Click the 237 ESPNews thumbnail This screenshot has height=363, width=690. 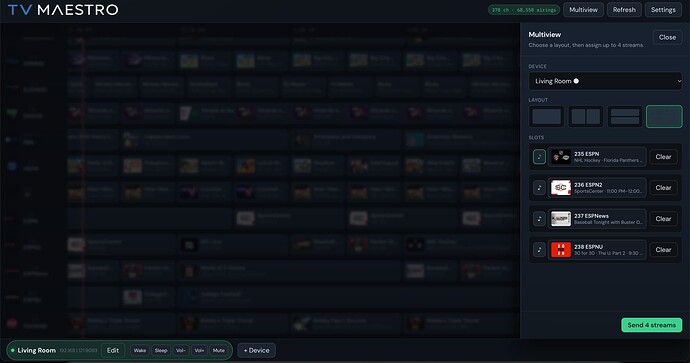pos(561,219)
